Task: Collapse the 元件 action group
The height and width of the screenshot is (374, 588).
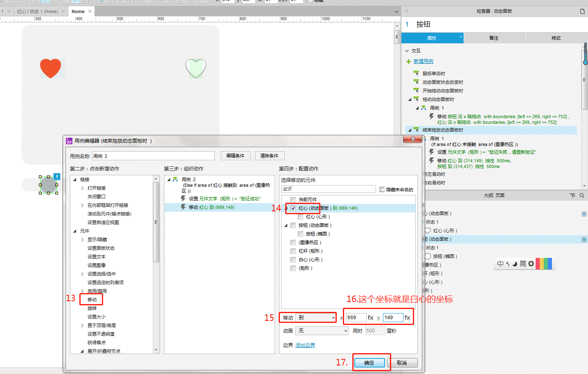Action: coord(75,231)
